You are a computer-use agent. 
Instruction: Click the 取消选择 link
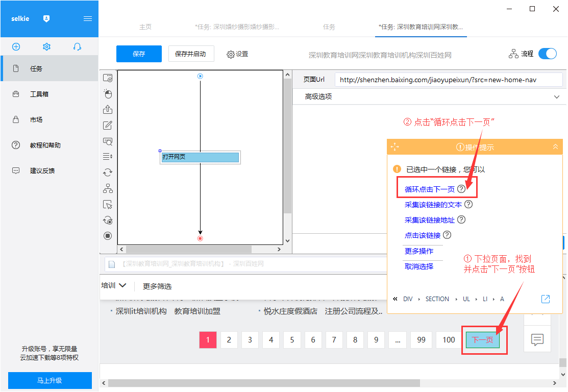pos(419,266)
